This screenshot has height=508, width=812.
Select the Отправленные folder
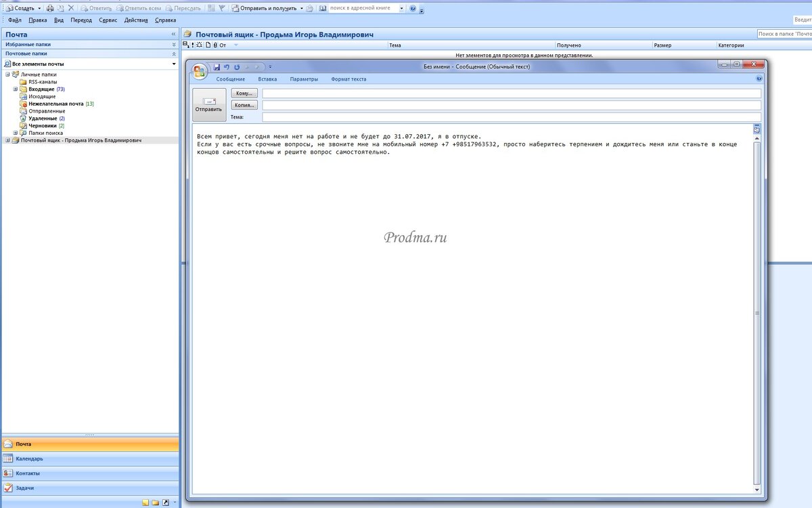point(47,110)
